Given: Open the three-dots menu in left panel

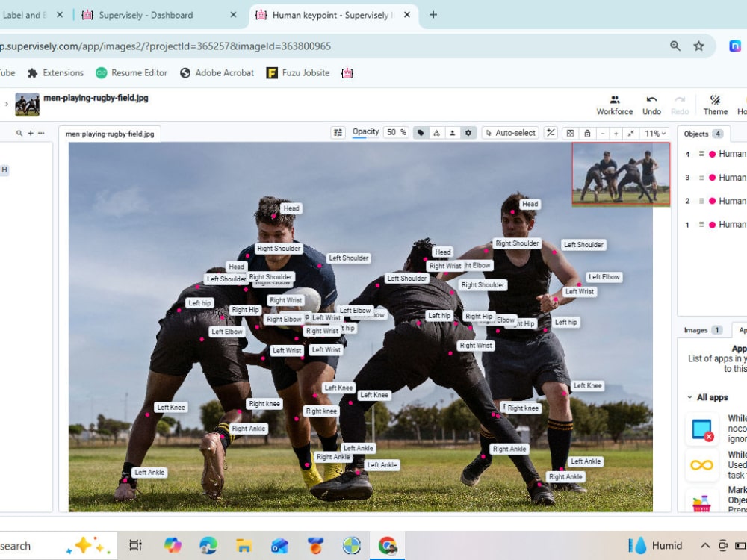Looking at the screenshot, I should pos(41,134).
